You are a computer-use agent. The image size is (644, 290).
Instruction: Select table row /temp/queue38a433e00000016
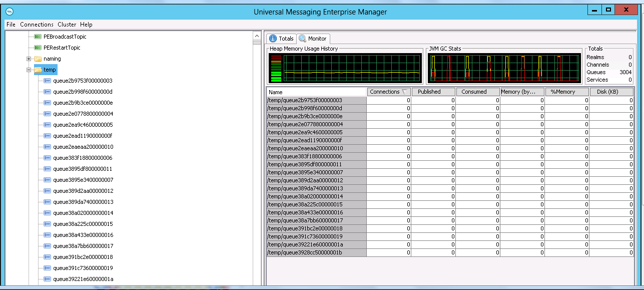click(x=450, y=212)
